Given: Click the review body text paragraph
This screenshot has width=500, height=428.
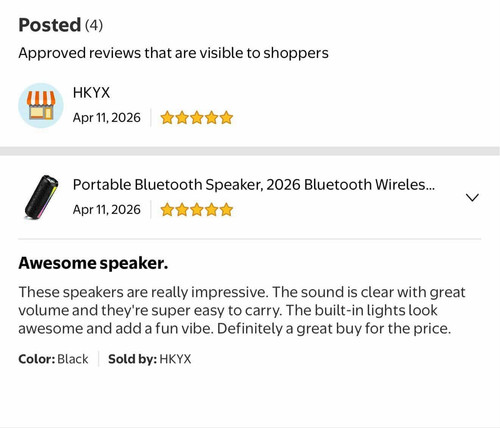Looking at the screenshot, I should click(x=242, y=310).
